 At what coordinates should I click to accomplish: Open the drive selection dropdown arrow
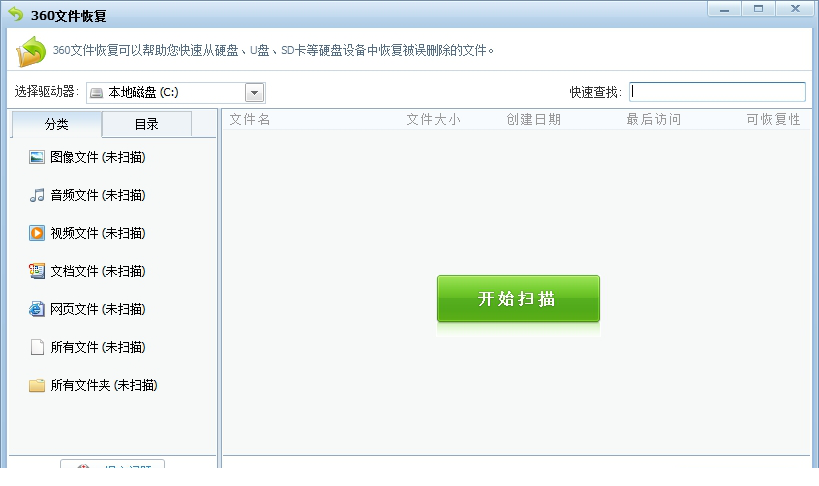254,93
